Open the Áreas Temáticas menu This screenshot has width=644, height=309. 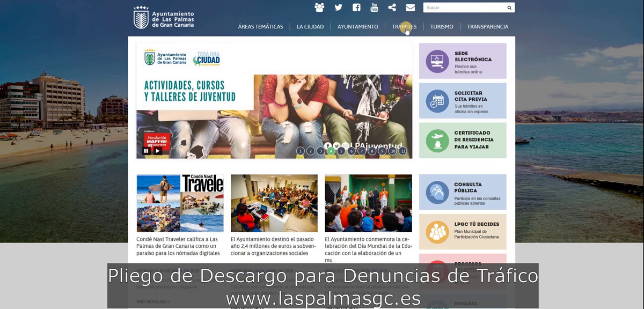(x=260, y=27)
